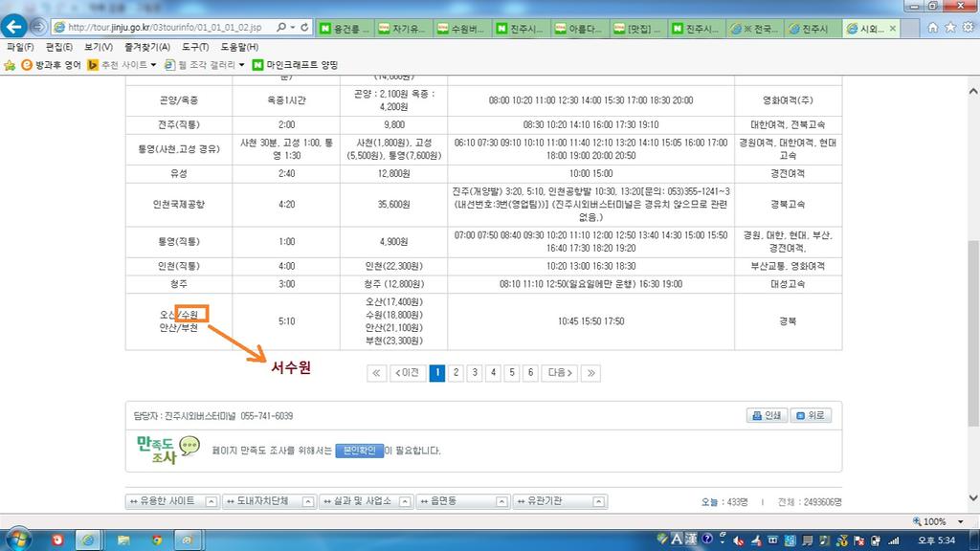Go to page 6 of the timetable
The image size is (980, 551).
point(530,373)
